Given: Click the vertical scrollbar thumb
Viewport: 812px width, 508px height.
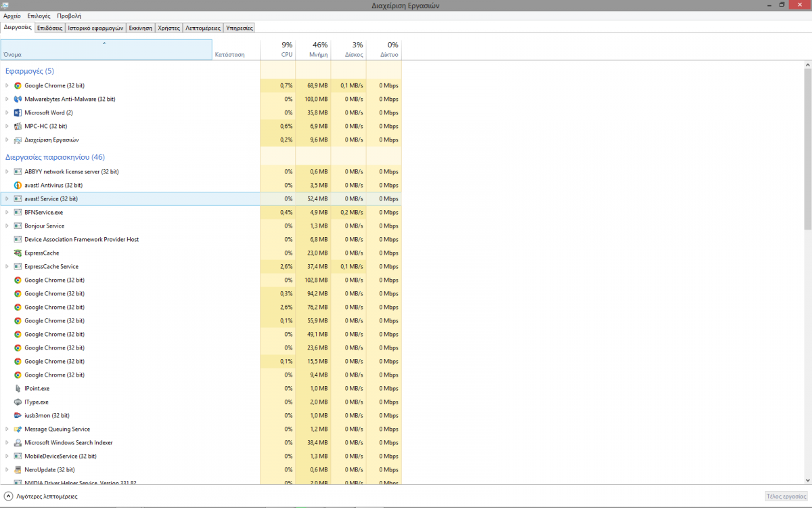Looking at the screenshot, I should click(808, 149).
